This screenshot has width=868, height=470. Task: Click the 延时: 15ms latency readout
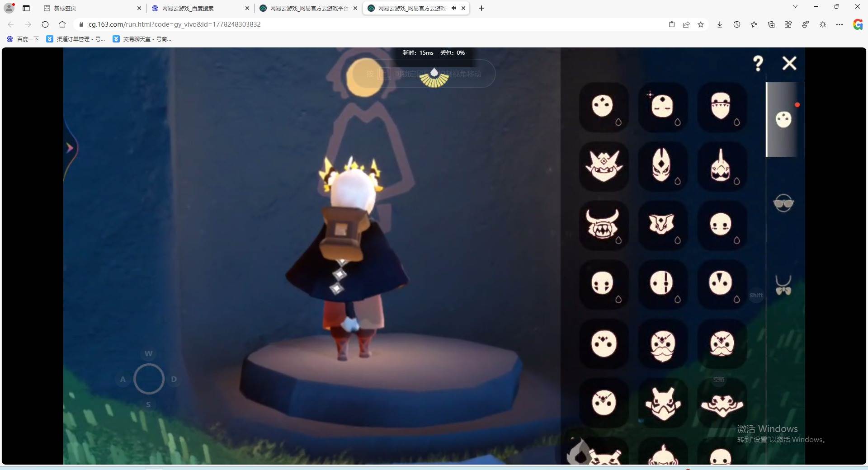(418, 53)
